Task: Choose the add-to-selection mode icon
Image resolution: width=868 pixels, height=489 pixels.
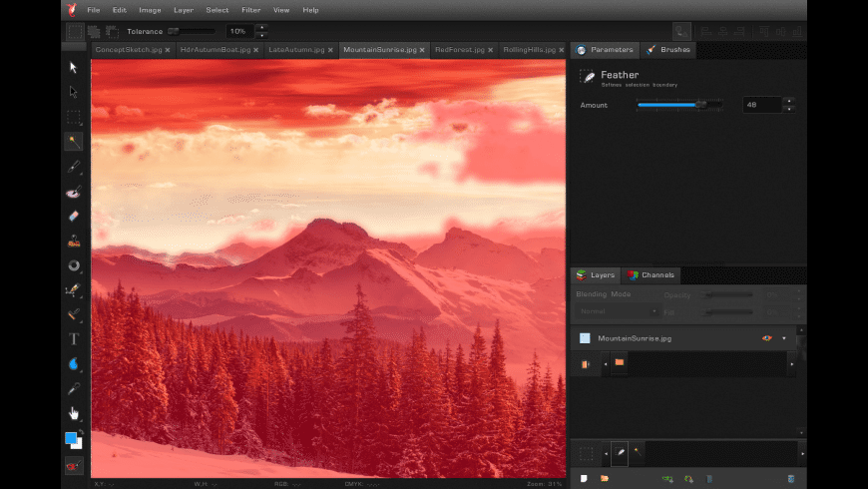Action: pyautogui.click(x=94, y=32)
